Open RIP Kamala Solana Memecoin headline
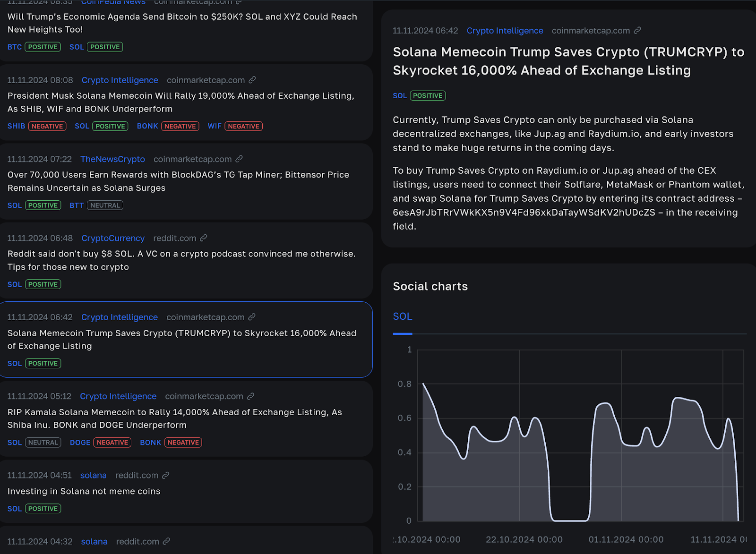756x554 pixels. click(175, 418)
